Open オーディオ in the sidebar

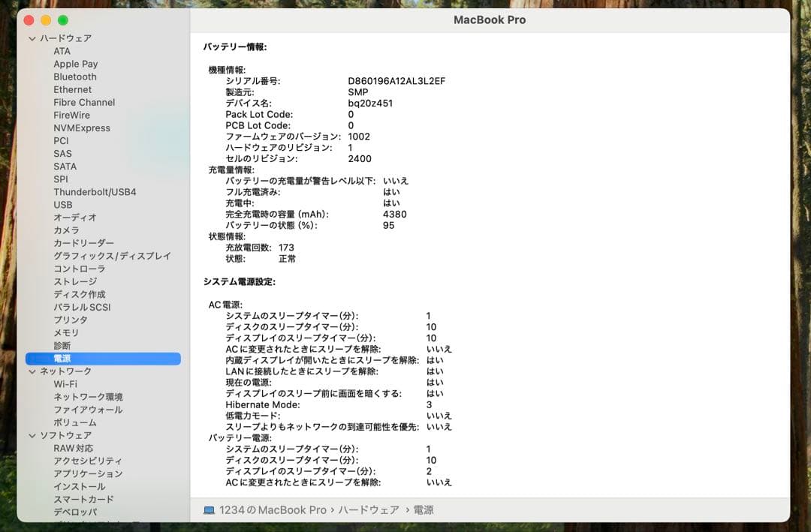click(75, 218)
